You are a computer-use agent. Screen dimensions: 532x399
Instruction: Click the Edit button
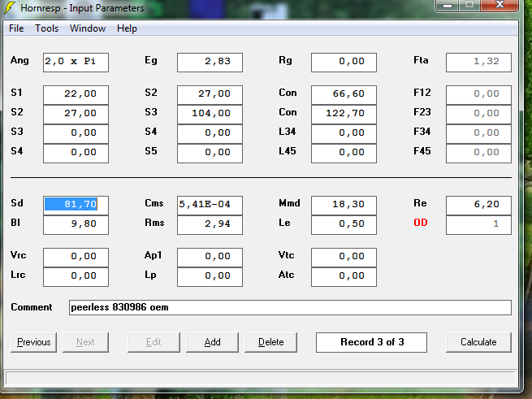[x=154, y=342]
